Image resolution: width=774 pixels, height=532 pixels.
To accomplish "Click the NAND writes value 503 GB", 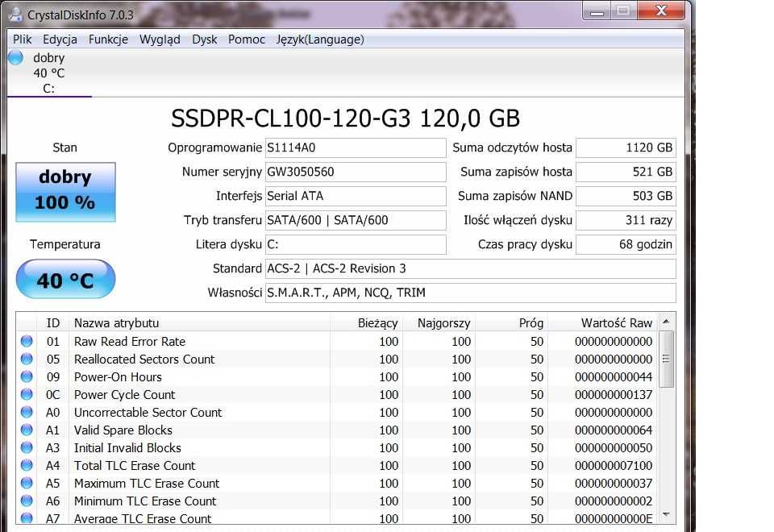I will pyautogui.click(x=626, y=196).
